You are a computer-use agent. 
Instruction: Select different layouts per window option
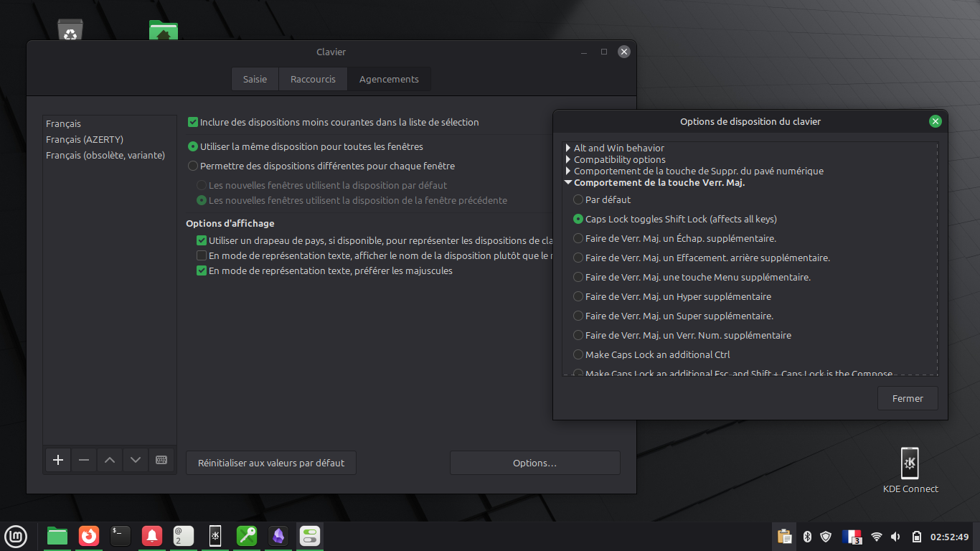pyautogui.click(x=193, y=166)
